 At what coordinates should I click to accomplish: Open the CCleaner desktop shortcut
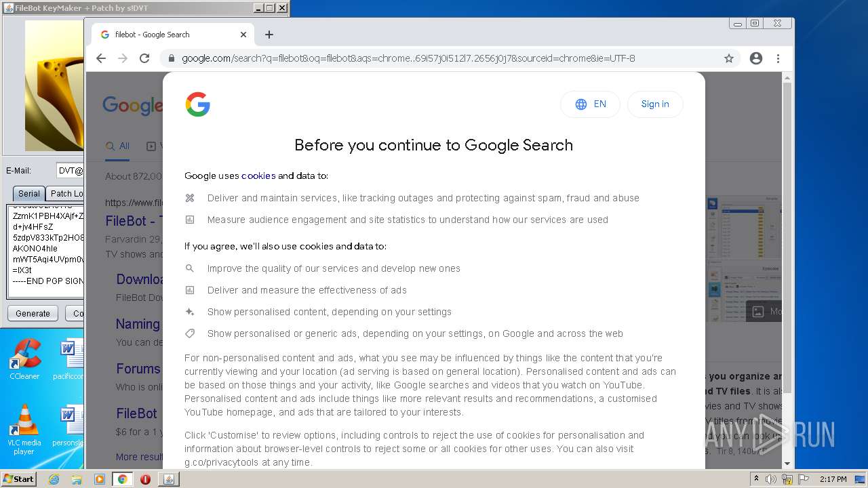[24, 359]
